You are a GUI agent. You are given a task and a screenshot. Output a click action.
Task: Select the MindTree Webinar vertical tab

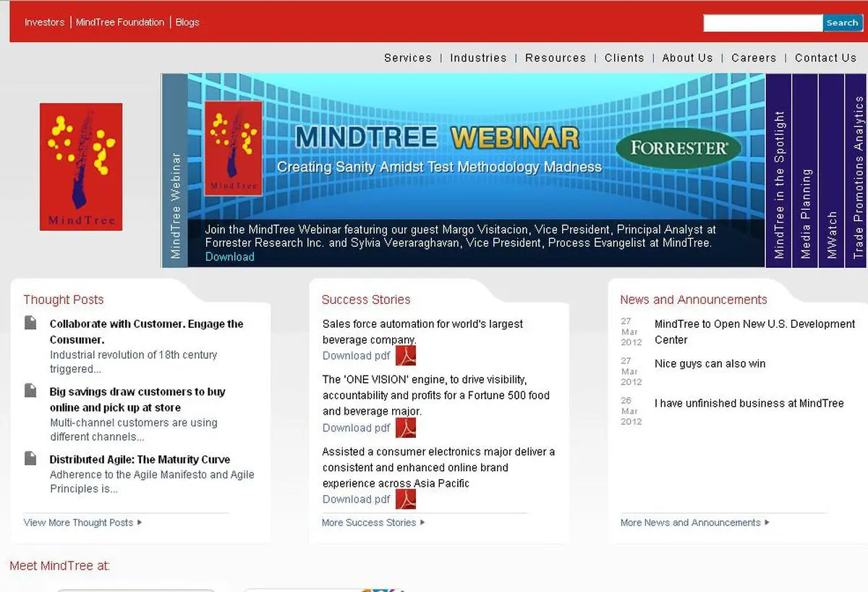[x=175, y=171]
